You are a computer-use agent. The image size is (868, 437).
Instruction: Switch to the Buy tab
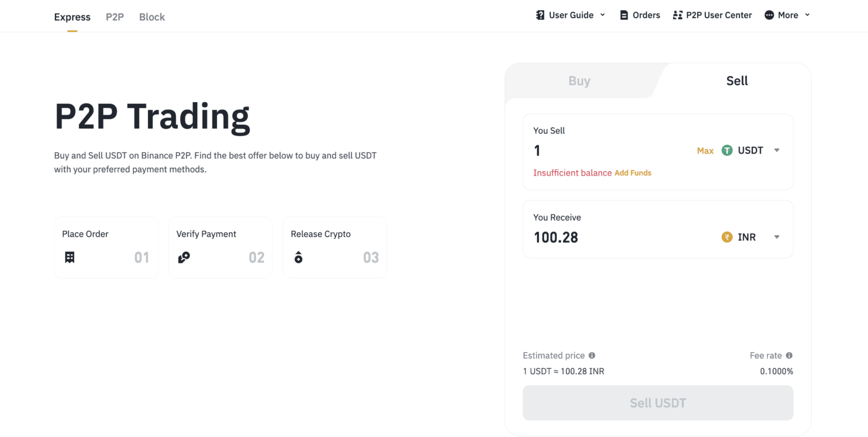click(579, 81)
